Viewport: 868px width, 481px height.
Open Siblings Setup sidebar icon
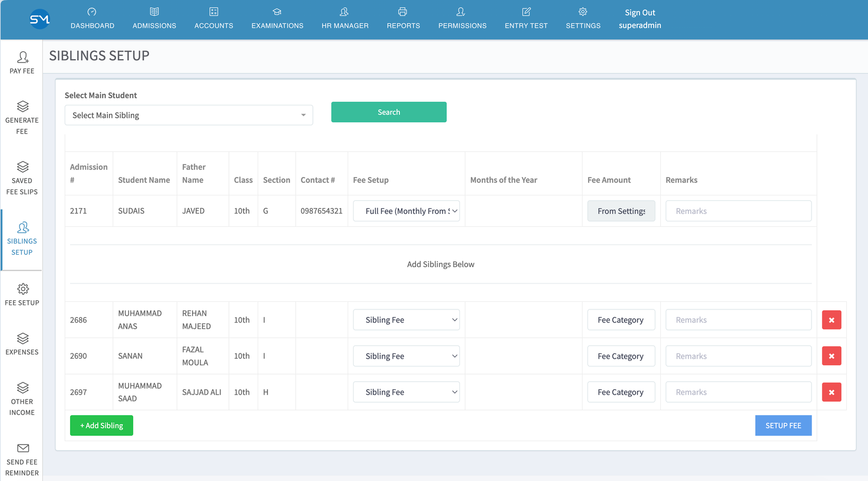click(x=23, y=227)
